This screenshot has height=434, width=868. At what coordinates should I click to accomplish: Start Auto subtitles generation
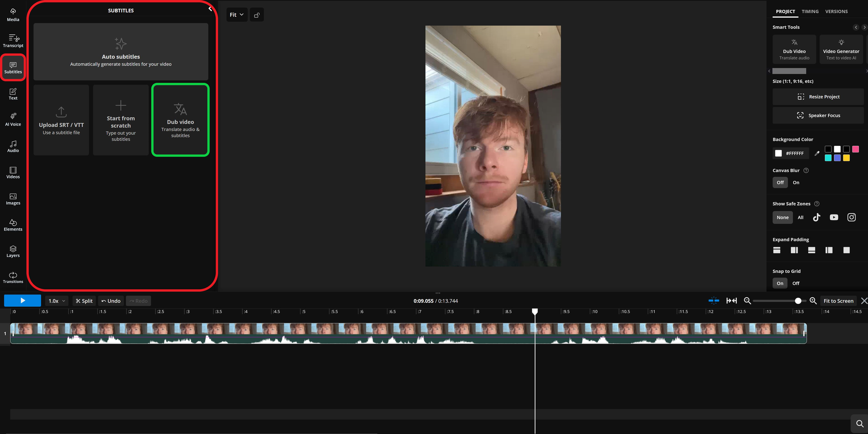121,52
